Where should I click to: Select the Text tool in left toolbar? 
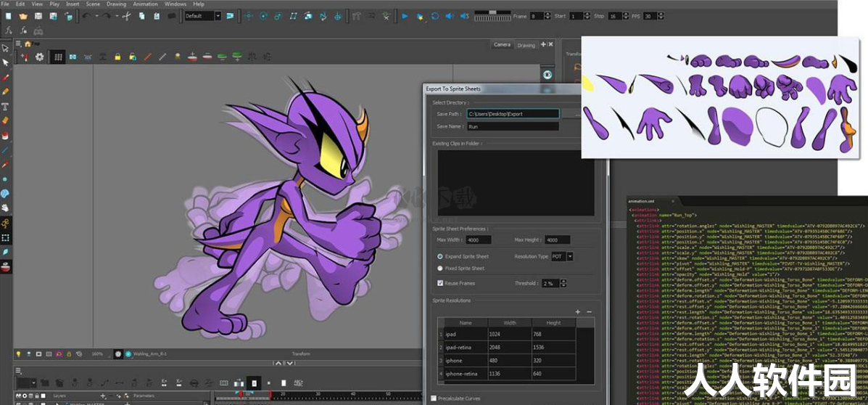pyautogui.click(x=6, y=106)
